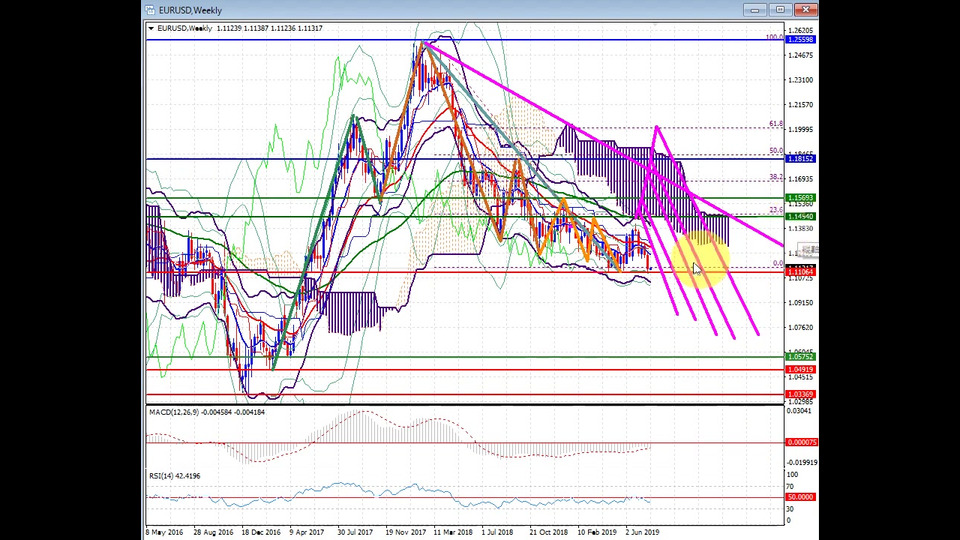Select the green 1.14940 price label
This screenshot has width=960, height=540.
pos(801,217)
